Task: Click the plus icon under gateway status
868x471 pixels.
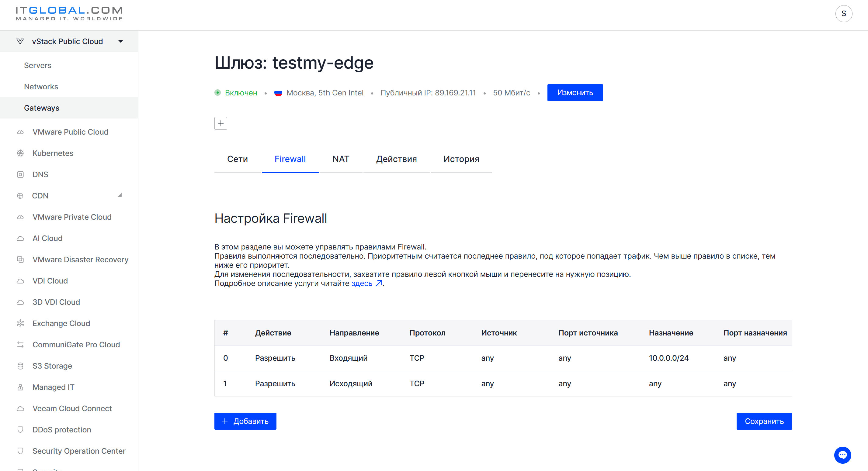Action: (221, 123)
